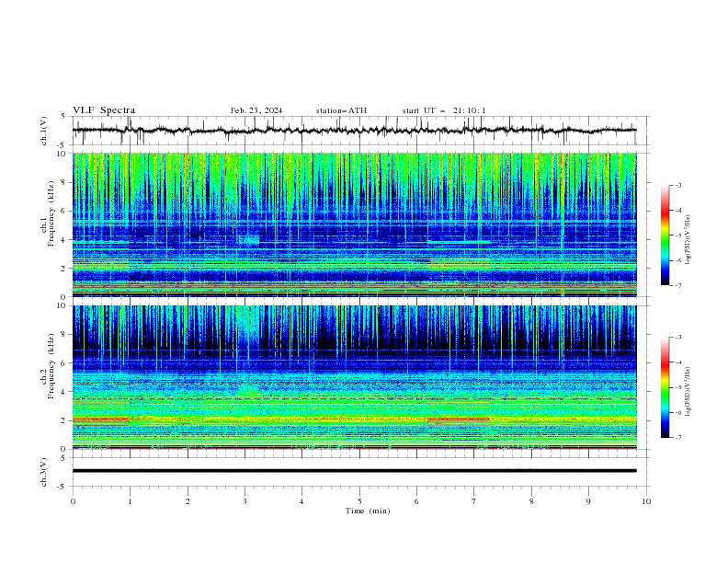
Task: Click the ch.1 "Frequency (kHz)" axis label
Action: pyautogui.click(x=51, y=214)
